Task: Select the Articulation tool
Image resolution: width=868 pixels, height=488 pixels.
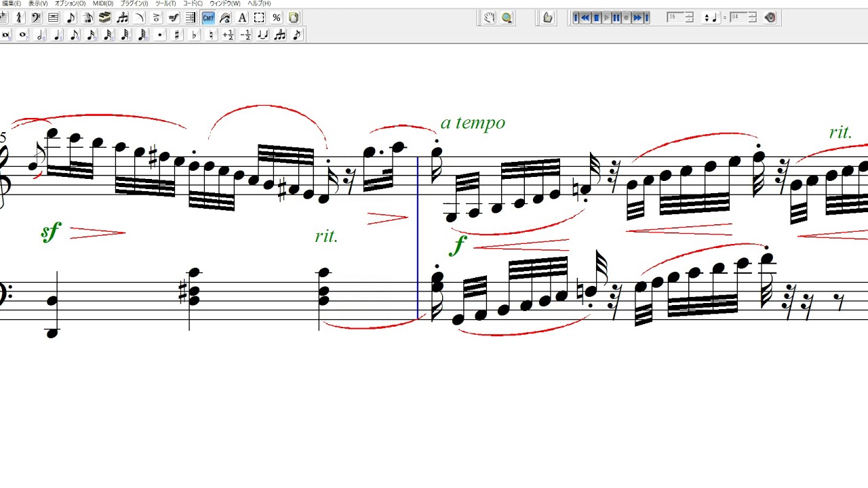Action: tap(156, 18)
